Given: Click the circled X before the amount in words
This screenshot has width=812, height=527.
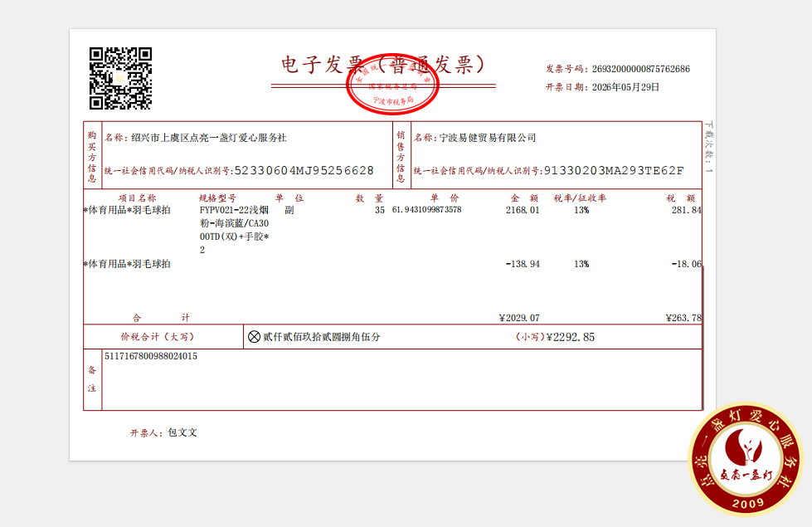Looking at the screenshot, I should coord(254,337).
